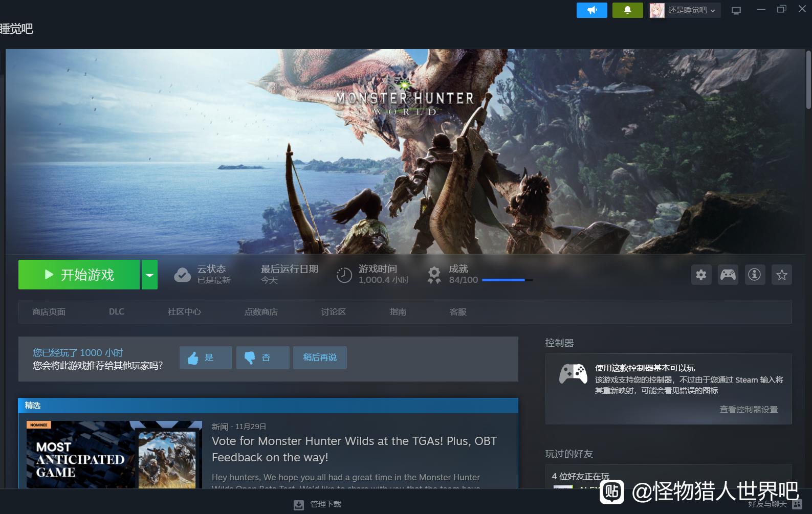Click the cloud status checkmark icon
This screenshot has height=514, width=812.
coord(182,275)
